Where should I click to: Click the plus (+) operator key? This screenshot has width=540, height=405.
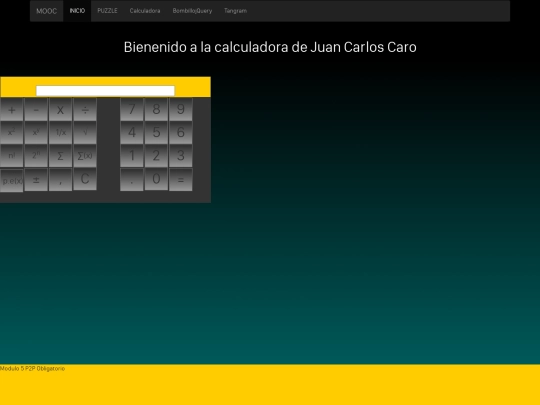tap(12, 110)
